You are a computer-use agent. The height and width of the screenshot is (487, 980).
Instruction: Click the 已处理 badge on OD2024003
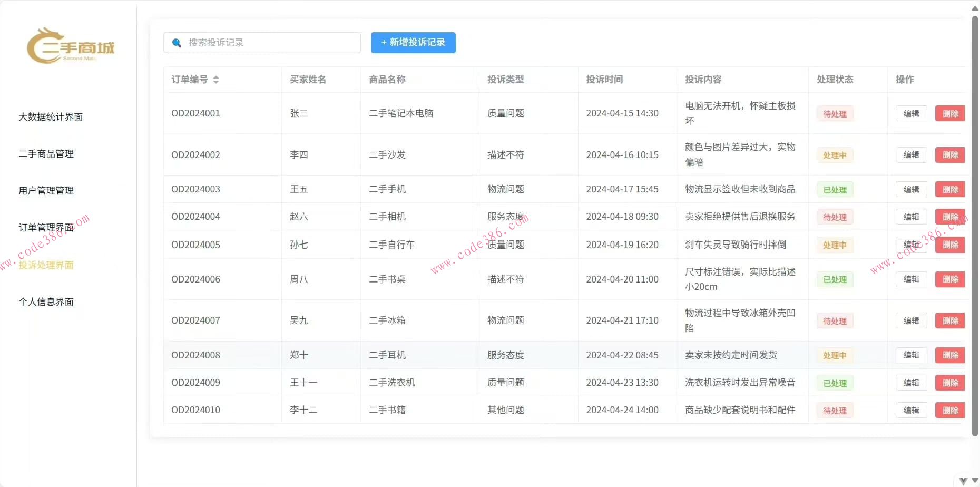pos(834,189)
